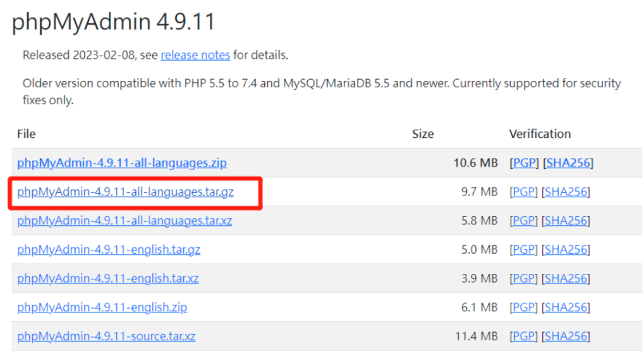This screenshot has width=644, height=358.
Task: Open SHA256 checksum for all-languages.zip
Action: pos(568,163)
